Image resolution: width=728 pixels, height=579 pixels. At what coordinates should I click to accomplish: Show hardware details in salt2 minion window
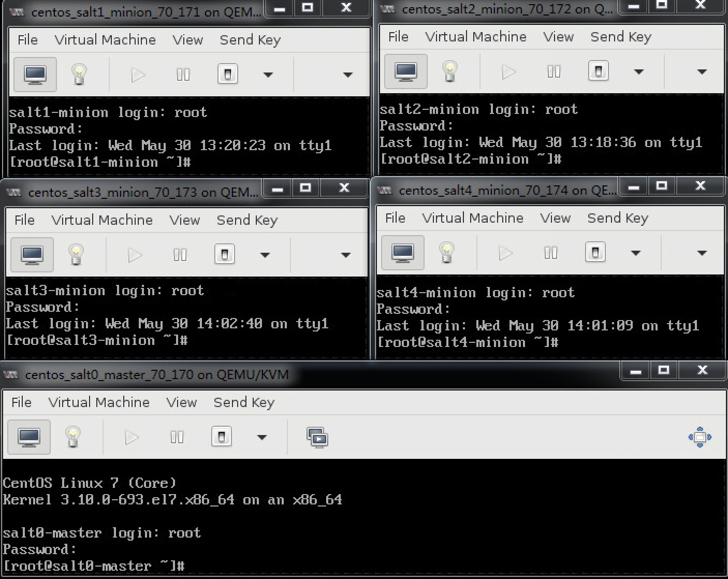tap(449, 71)
